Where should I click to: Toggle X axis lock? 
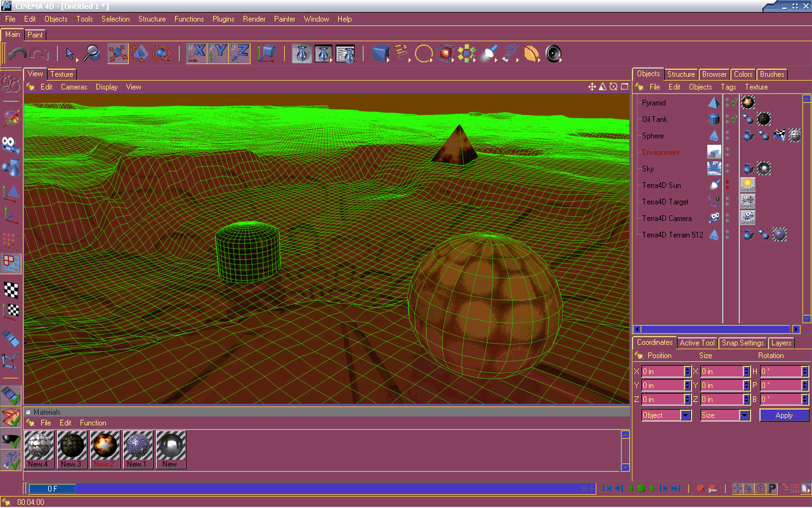[197, 54]
